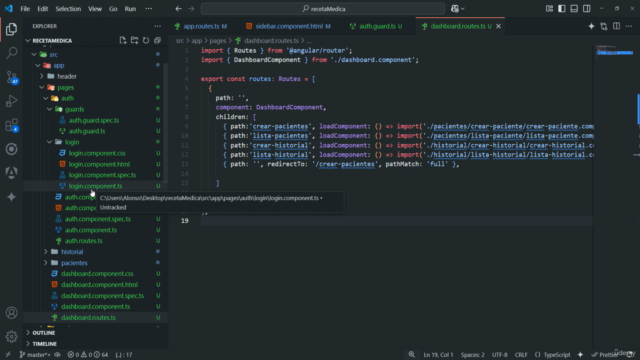Viewport: 640px width, 360px height.
Task: Click the New File icon in explorer
Action: tap(123, 40)
